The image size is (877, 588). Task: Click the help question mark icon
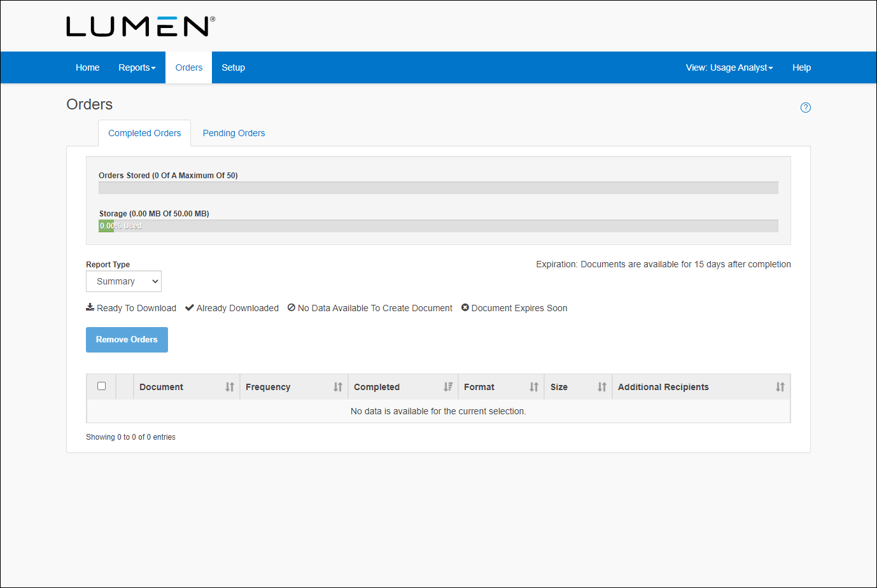point(805,108)
